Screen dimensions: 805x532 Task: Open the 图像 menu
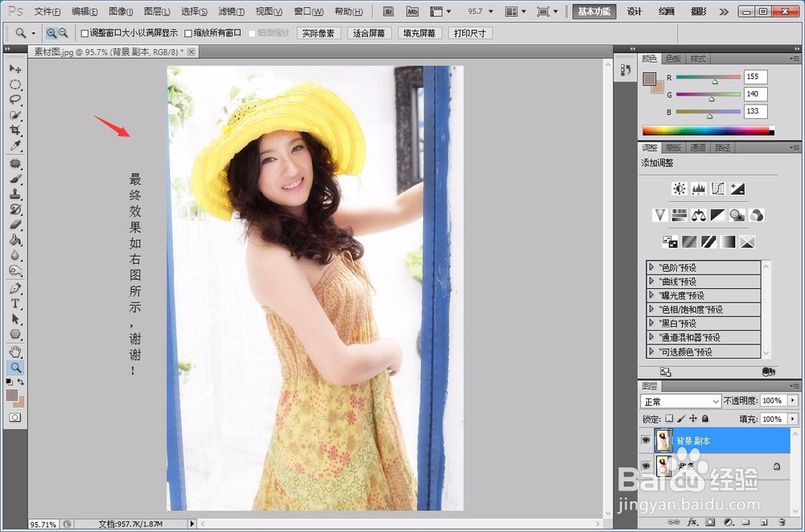click(x=121, y=11)
